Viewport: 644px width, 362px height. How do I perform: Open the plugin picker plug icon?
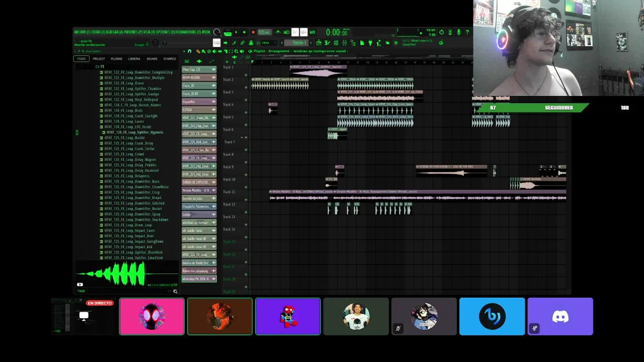(370, 43)
